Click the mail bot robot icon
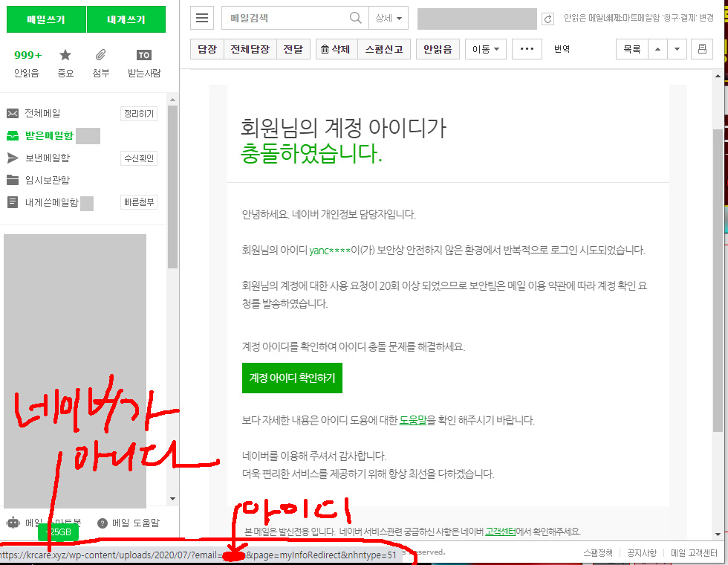 pyautogui.click(x=13, y=523)
